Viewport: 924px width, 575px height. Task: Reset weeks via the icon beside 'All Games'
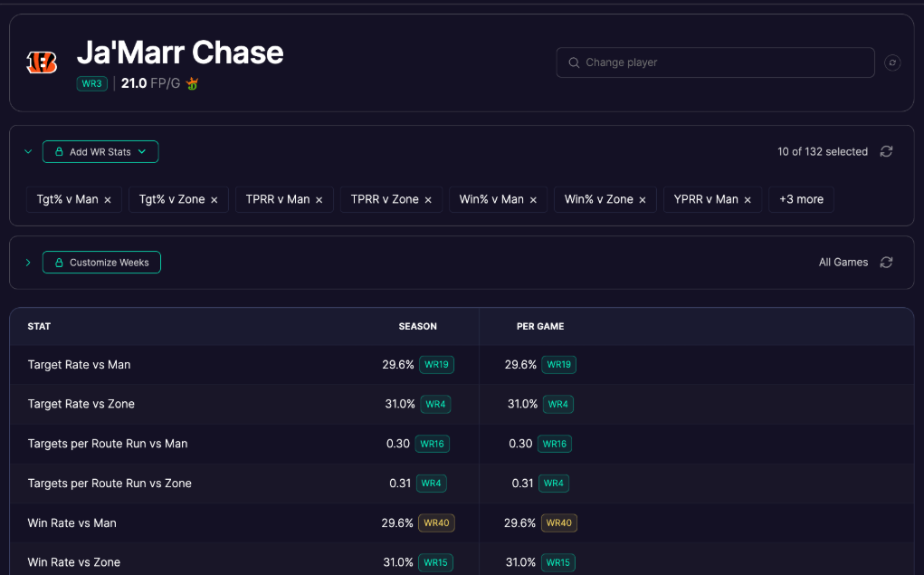click(886, 263)
